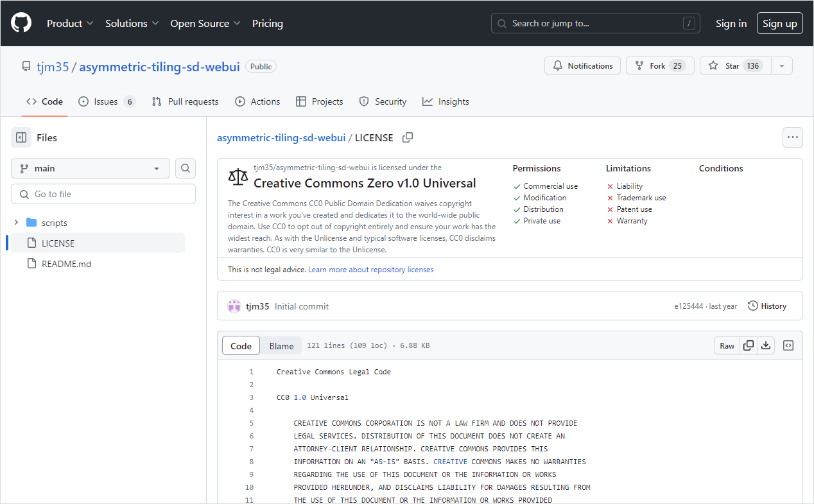This screenshot has width=814, height=504.
Task: Open the Issues tab
Action: [x=107, y=101]
